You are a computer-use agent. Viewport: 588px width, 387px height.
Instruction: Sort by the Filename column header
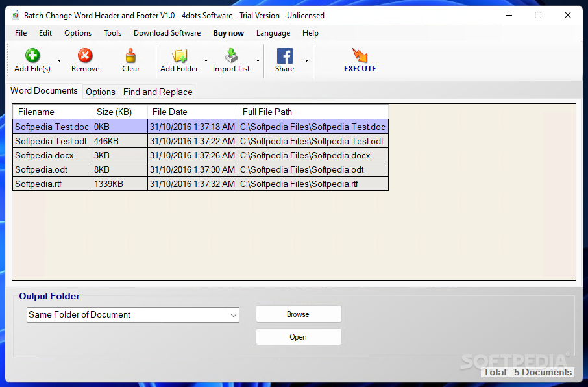[52, 112]
